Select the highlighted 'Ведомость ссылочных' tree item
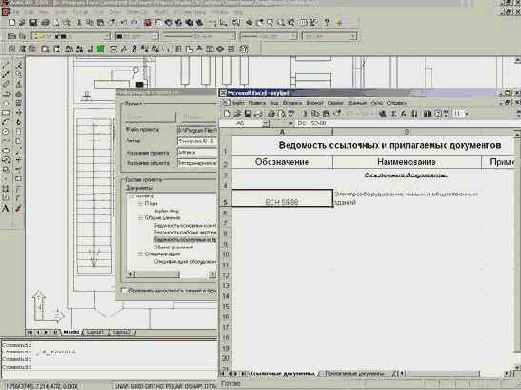Screen dimensions: 521x390 pyautogui.click(x=185, y=239)
